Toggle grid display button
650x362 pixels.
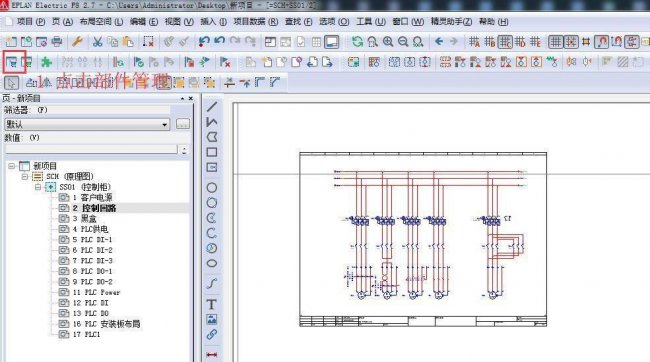pyautogui.click(x=556, y=41)
